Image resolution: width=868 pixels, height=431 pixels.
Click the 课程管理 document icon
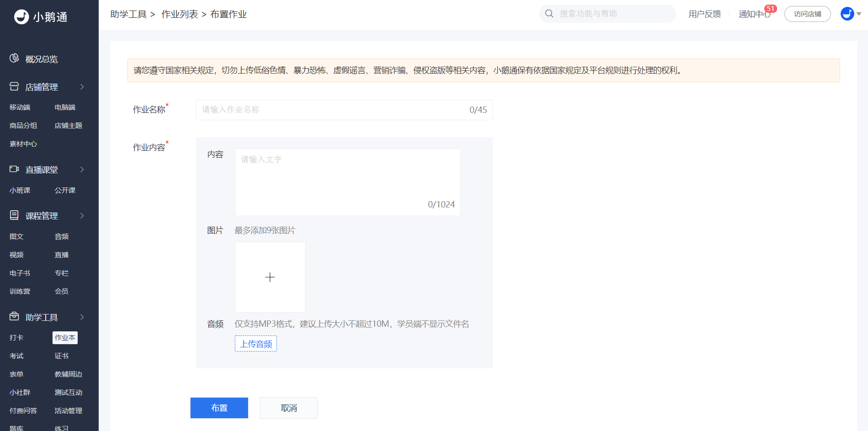tap(14, 215)
